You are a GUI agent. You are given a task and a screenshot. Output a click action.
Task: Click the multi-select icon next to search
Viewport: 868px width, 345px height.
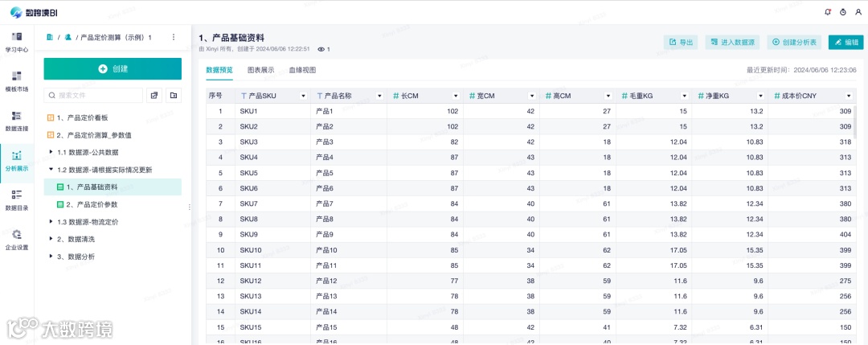[154, 95]
